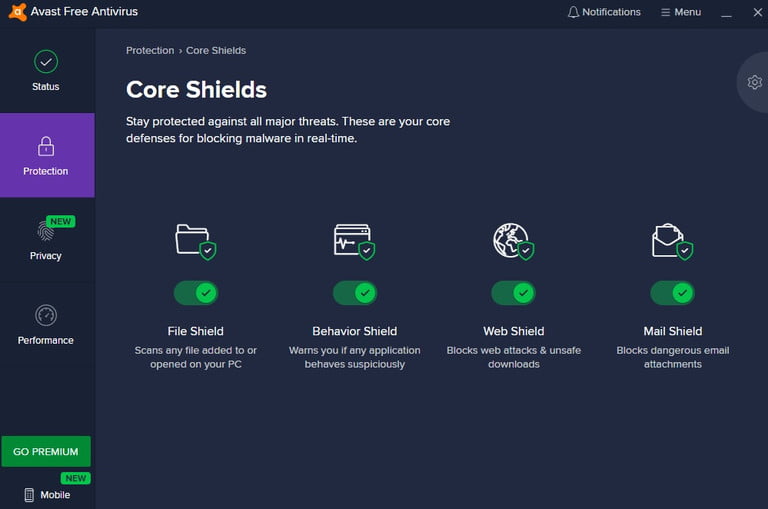Click the GO PREMIUM button
This screenshot has width=768, height=509.
pyautogui.click(x=46, y=452)
